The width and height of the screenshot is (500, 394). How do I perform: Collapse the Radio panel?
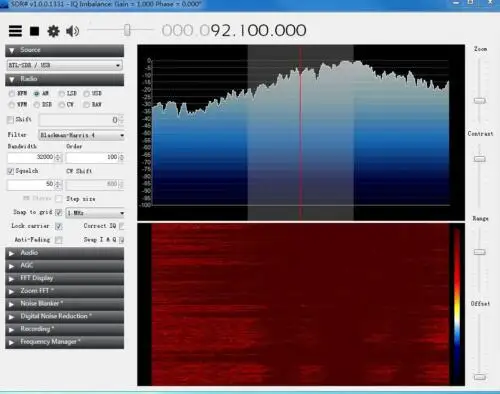64,79
